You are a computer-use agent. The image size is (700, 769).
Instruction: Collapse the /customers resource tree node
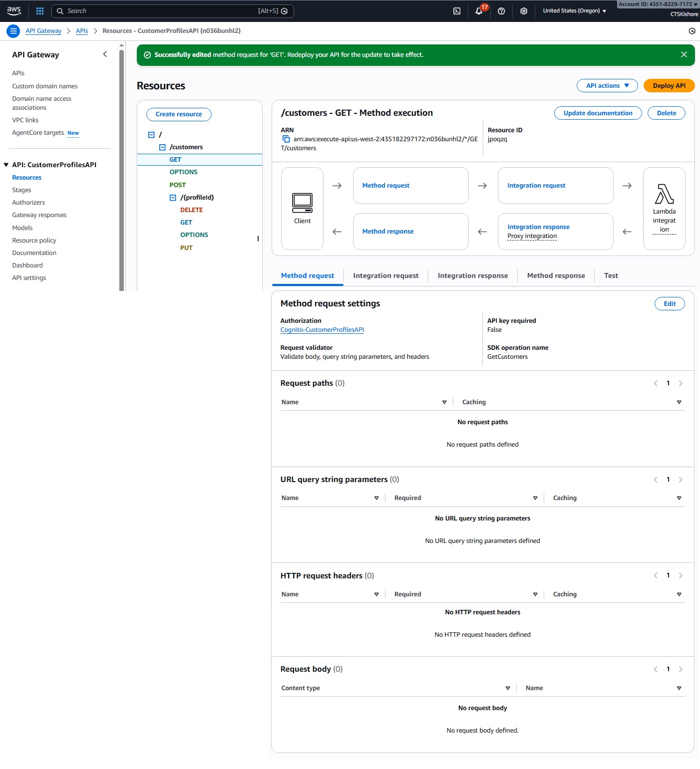[162, 147]
